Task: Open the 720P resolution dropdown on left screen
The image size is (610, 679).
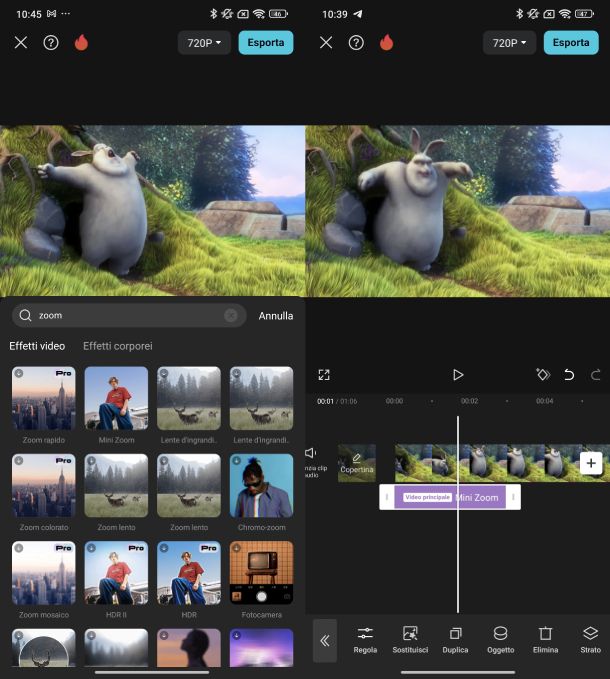Action: [204, 43]
